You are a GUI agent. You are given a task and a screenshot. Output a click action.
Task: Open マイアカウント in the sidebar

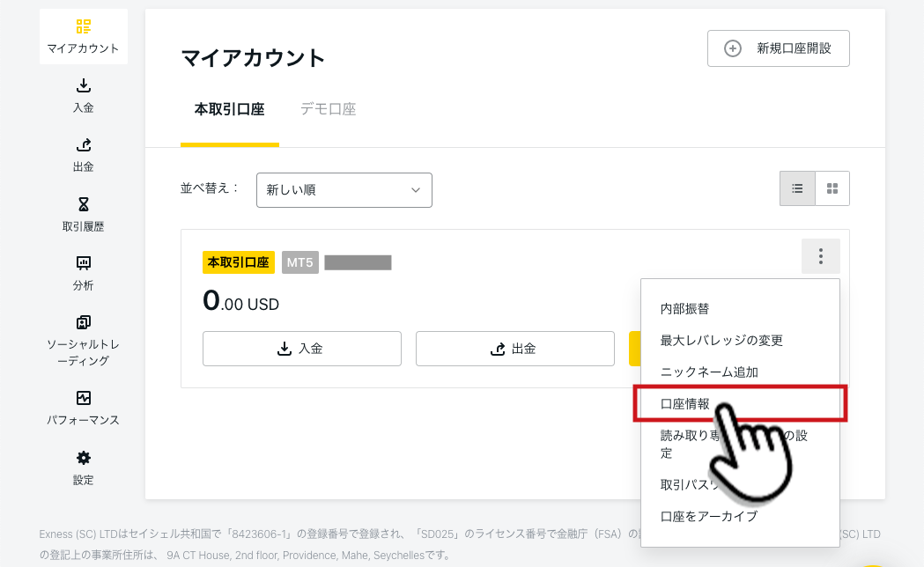tap(83, 36)
